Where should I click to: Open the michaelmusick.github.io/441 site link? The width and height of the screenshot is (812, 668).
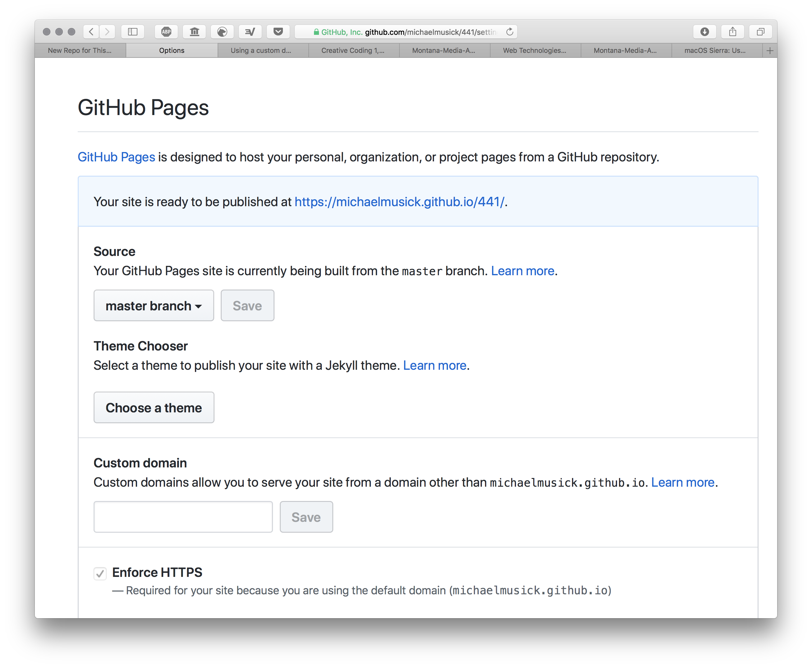coord(399,202)
